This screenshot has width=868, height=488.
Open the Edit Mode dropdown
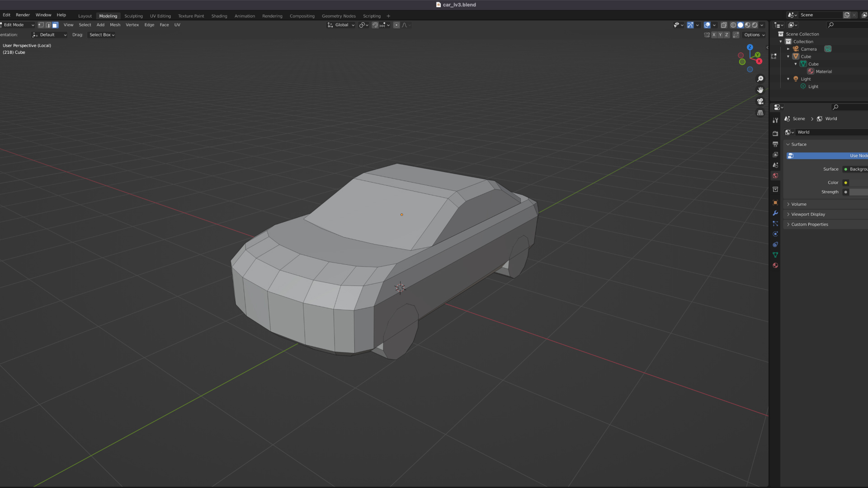[18, 25]
